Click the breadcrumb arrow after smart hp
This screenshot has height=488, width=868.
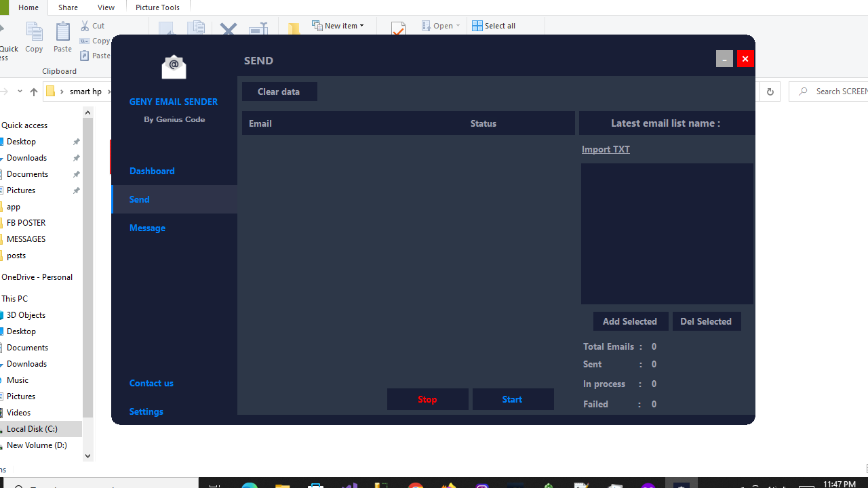(x=108, y=91)
